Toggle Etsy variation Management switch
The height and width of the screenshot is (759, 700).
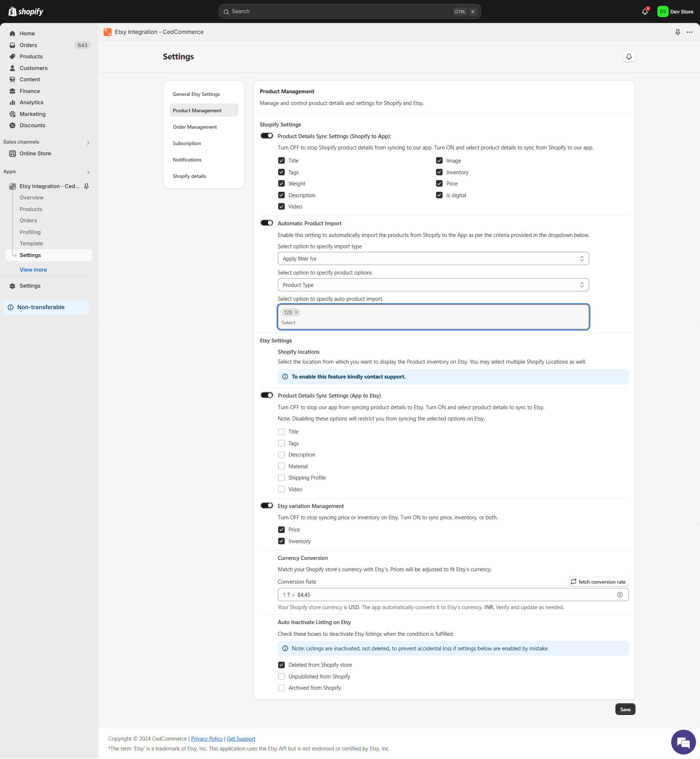pyautogui.click(x=267, y=506)
